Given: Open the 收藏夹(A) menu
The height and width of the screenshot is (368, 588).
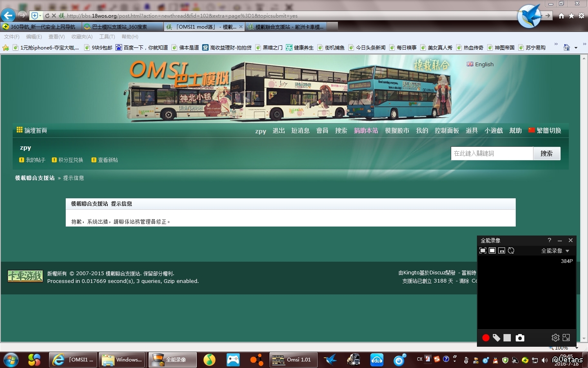Looking at the screenshot, I should (82, 37).
